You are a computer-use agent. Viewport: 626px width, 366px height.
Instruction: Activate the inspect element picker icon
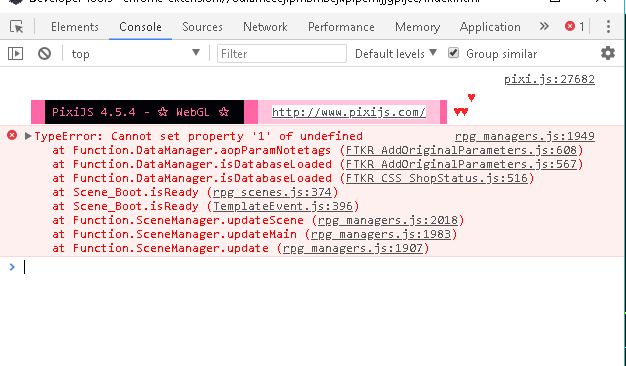click(16, 27)
